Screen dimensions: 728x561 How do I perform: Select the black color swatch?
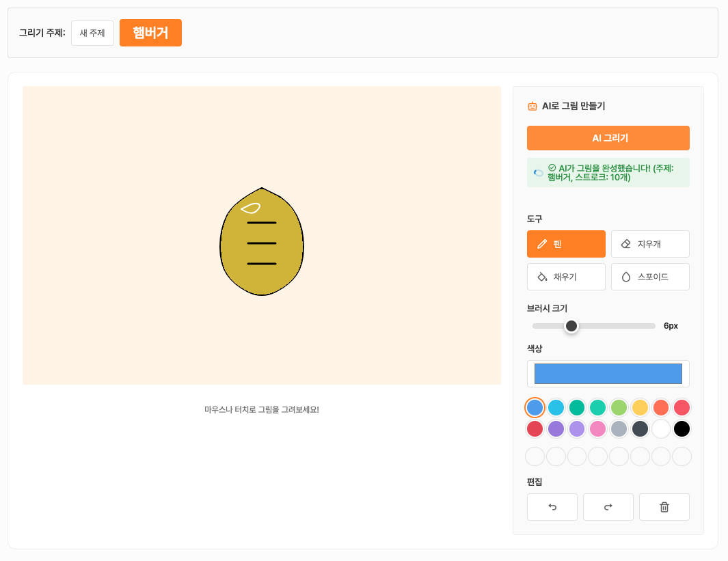(x=682, y=429)
